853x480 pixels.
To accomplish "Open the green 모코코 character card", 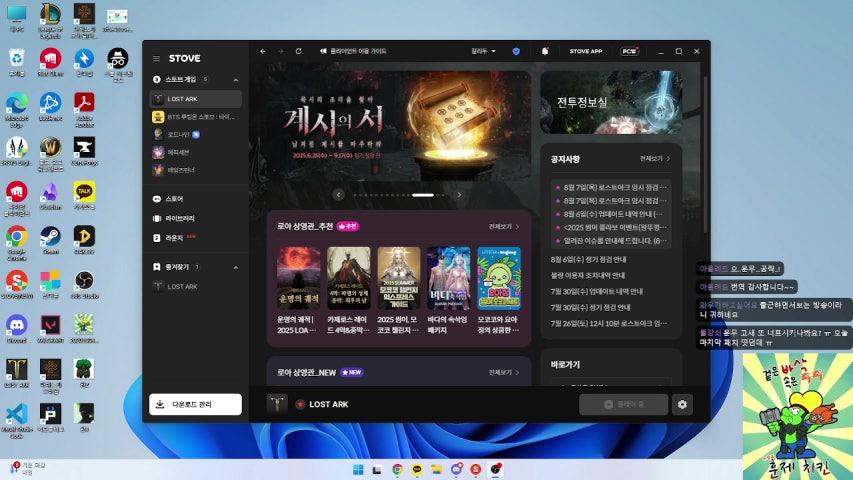I will [499, 290].
